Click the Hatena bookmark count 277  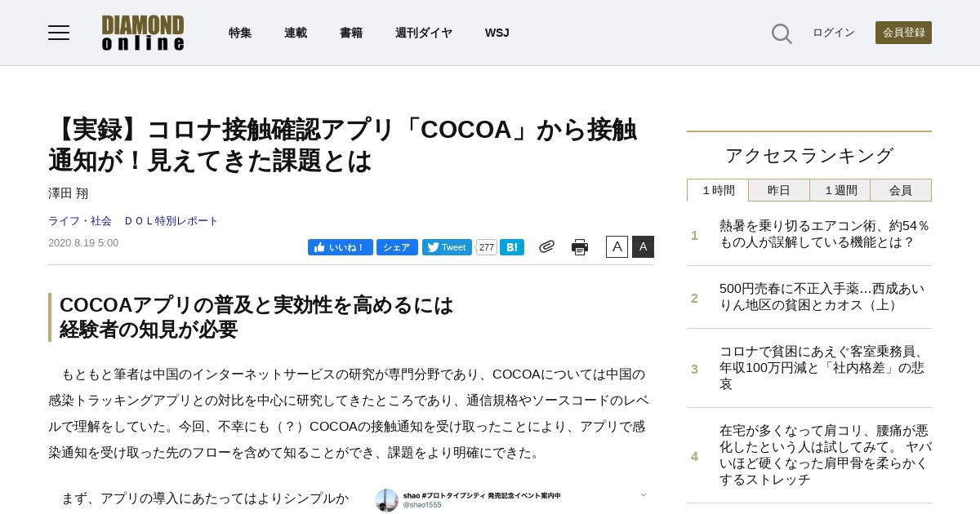pyautogui.click(x=486, y=247)
